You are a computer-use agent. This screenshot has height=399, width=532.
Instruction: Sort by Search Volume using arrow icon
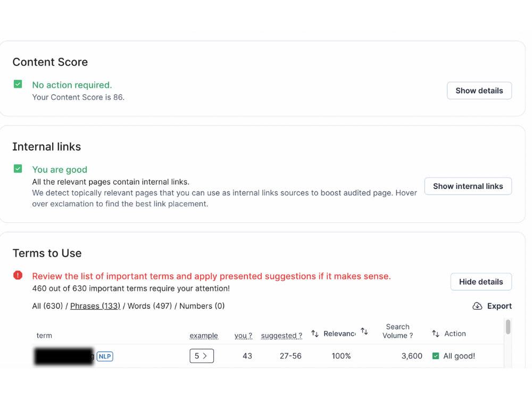coord(364,331)
